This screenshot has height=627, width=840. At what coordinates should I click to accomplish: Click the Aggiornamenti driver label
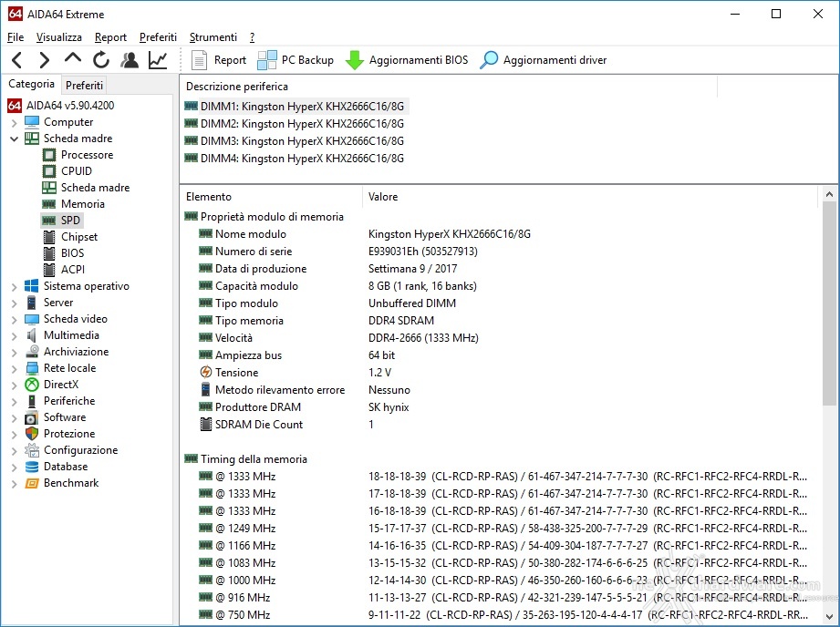[555, 60]
